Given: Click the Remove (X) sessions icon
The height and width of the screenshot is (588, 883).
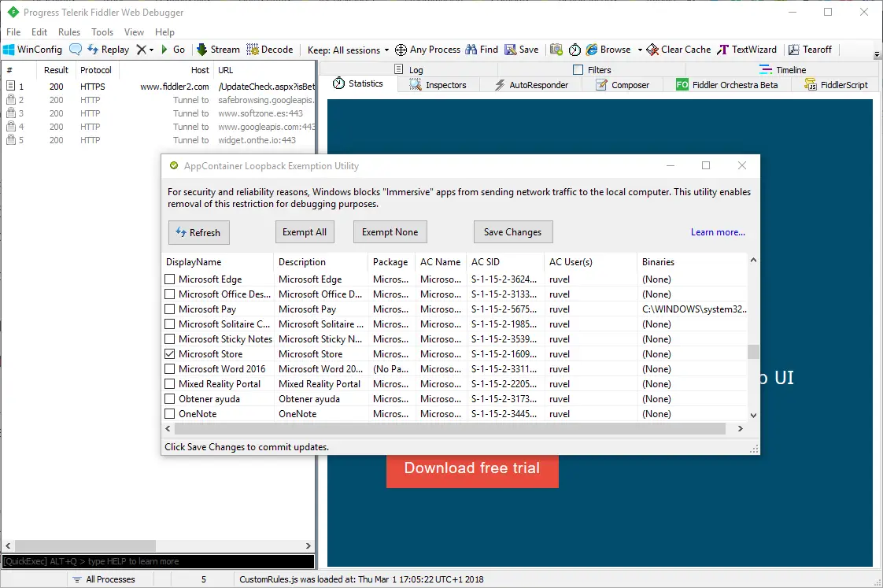Looking at the screenshot, I should coord(142,50).
